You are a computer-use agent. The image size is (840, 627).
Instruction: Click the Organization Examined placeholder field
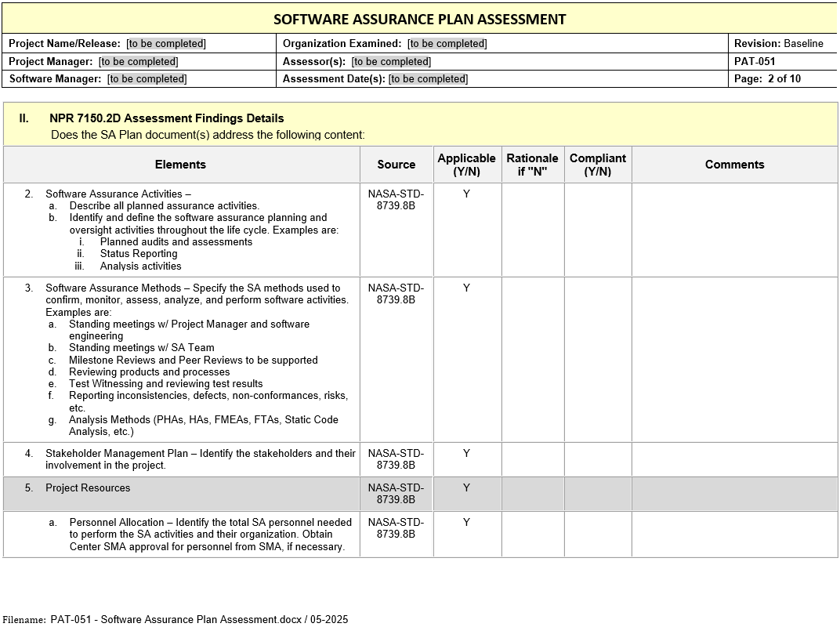[447, 44]
